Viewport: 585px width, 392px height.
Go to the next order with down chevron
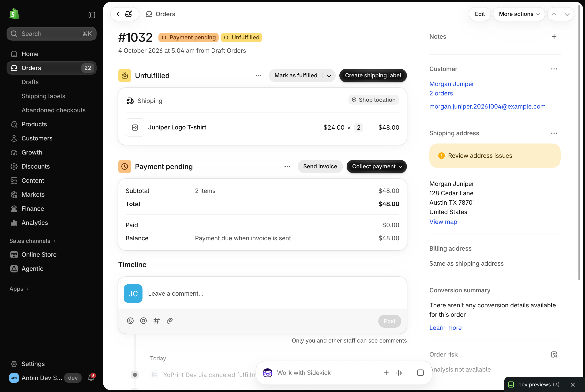click(x=567, y=14)
